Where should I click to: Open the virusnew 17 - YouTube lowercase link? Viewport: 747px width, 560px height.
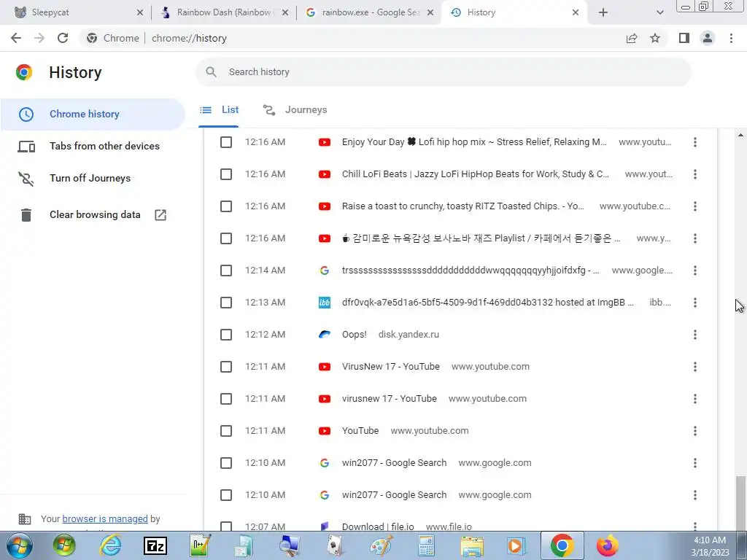click(x=390, y=399)
